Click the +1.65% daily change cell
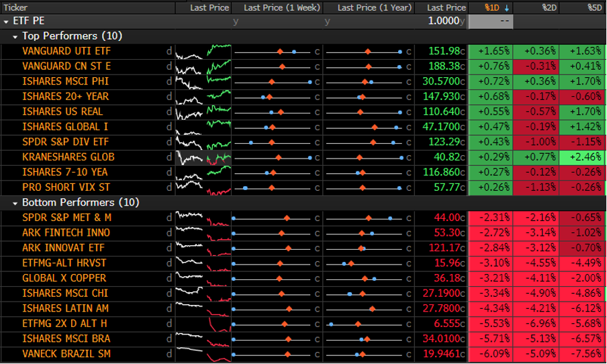Image resolution: width=607 pixels, height=364 pixels. coord(490,52)
